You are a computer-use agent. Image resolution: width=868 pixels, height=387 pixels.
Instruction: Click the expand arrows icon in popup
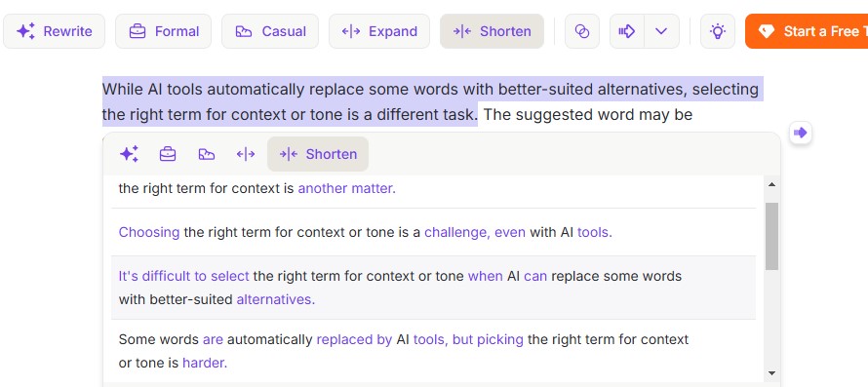[x=245, y=154]
